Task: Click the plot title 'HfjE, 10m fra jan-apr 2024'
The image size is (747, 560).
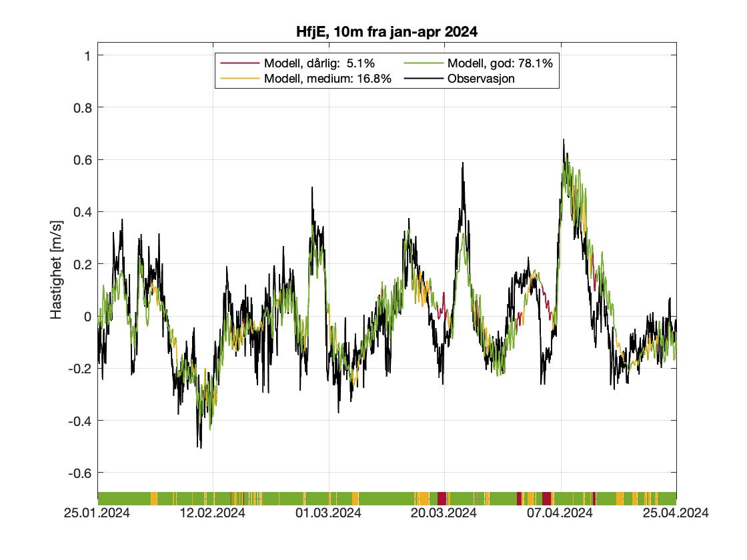Action: coord(387,31)
